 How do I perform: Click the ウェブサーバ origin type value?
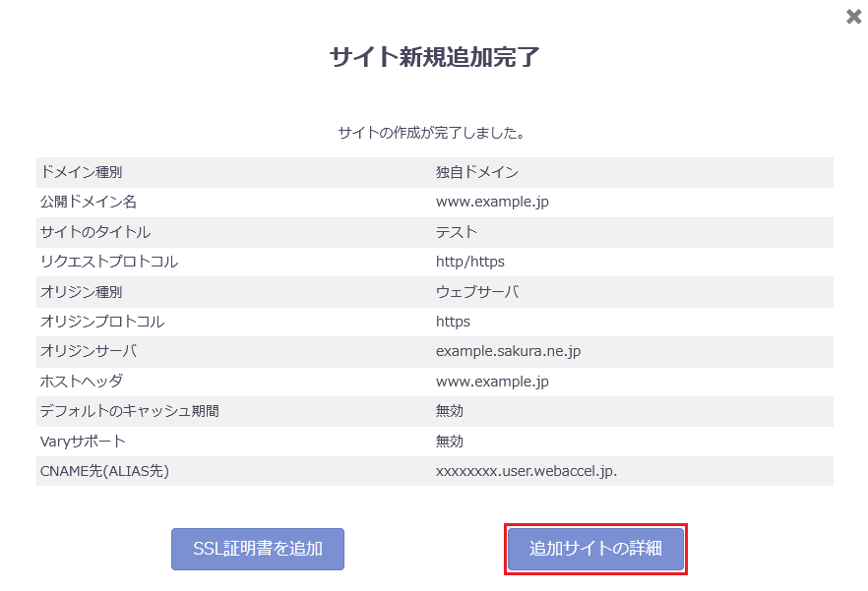pyautogui.click(x=477, y=292)
